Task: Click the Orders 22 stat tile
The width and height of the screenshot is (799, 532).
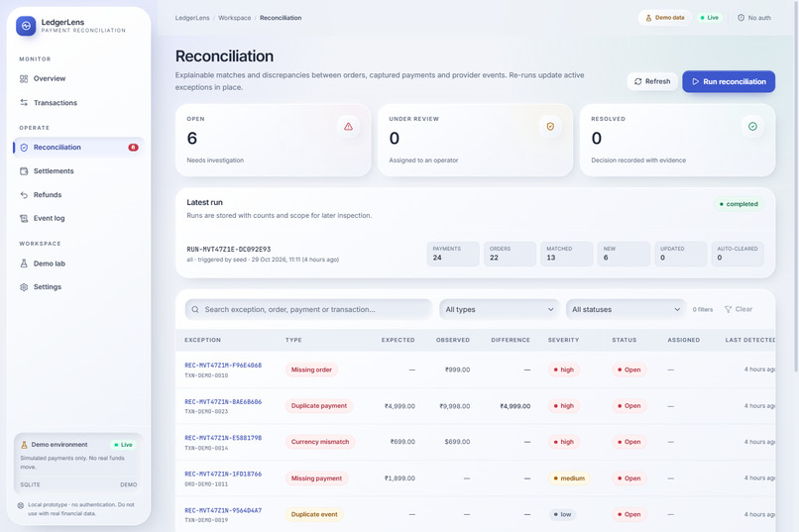Action: click(510, 254)
